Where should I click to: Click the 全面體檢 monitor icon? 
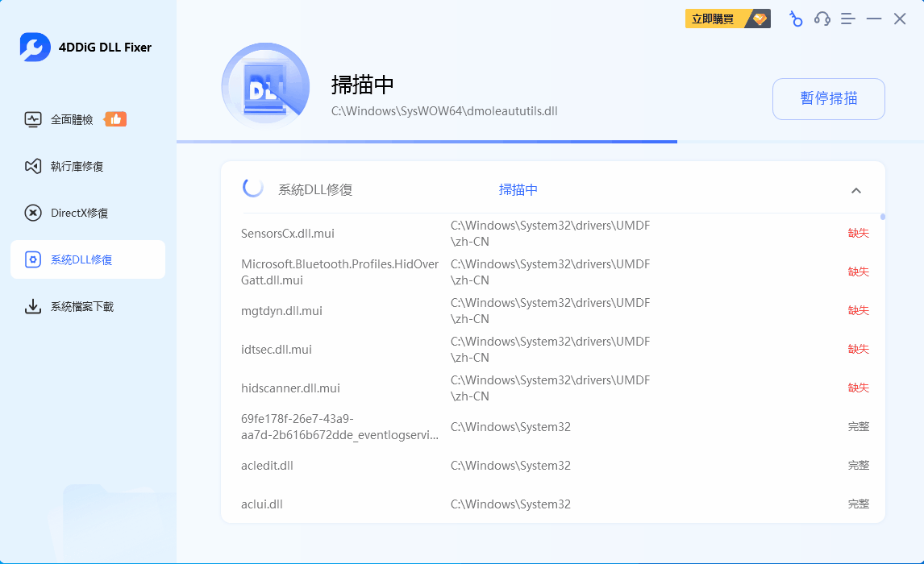point(33,119)
